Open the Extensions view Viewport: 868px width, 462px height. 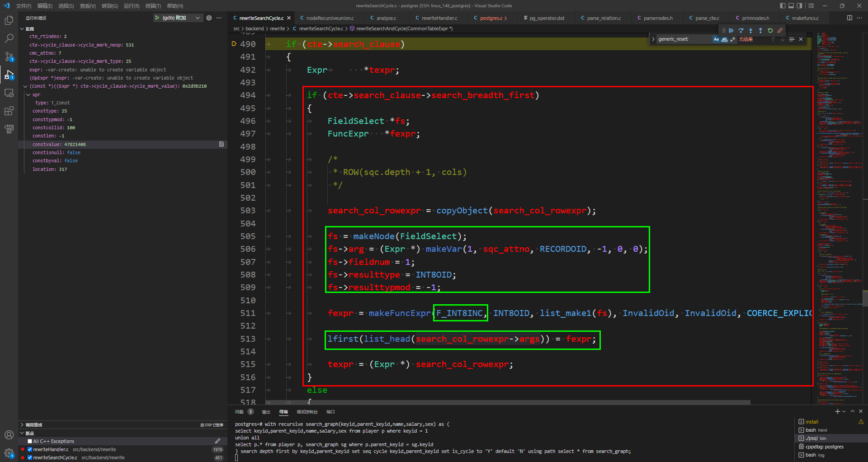pos(9,111)
